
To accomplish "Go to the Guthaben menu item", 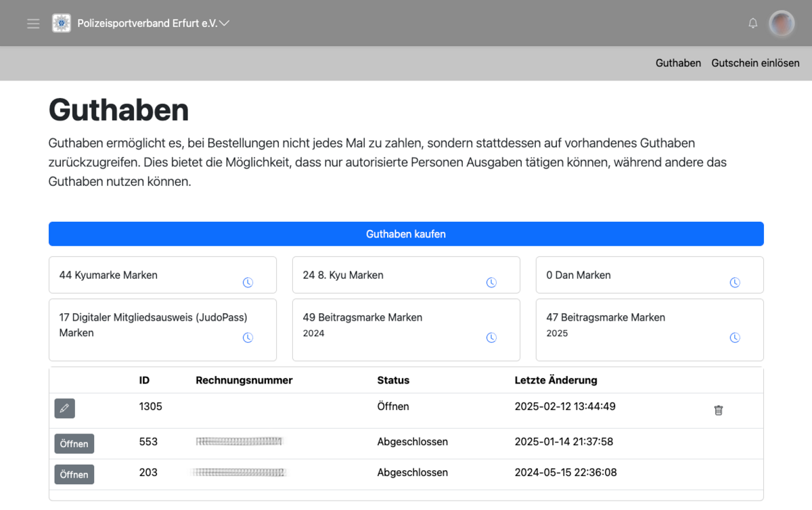I will click(x=678, y=63).
